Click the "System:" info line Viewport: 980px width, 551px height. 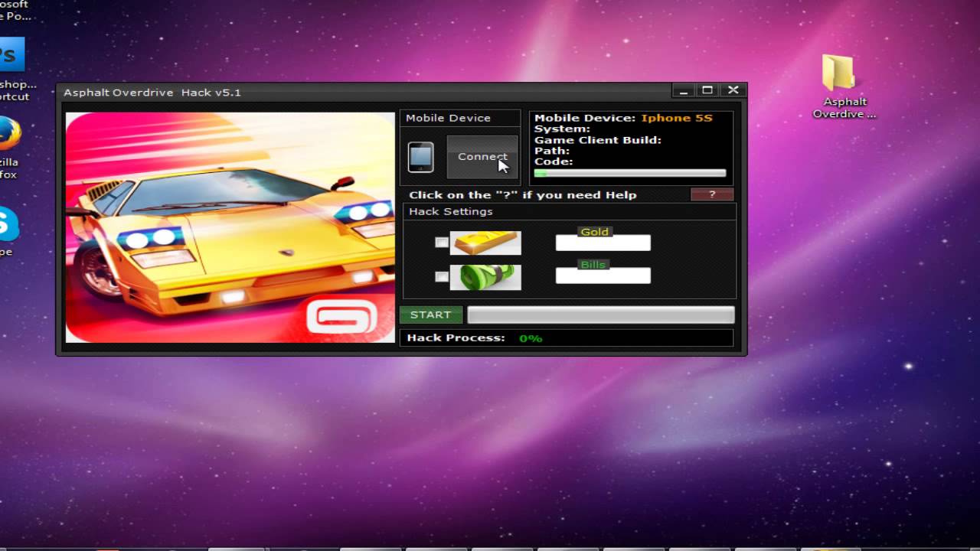click(x=562, y=129)
